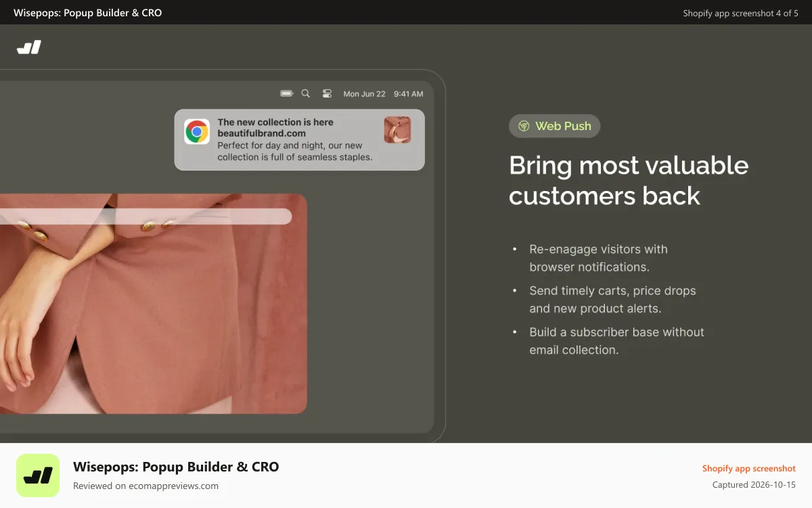Click the footer 'Wisepops: Popup Builder & CRO' title
This screenshot has height=508, width=812.
point(176,467)
